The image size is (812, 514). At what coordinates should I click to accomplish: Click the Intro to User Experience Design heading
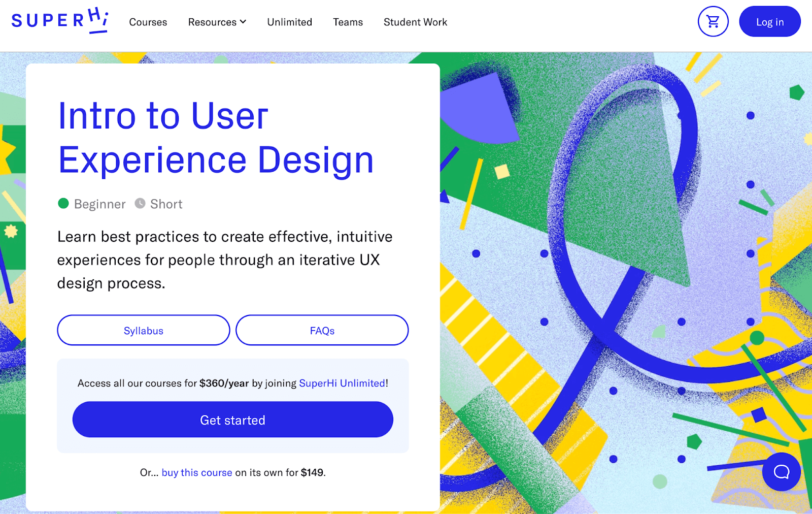point(216,138)
